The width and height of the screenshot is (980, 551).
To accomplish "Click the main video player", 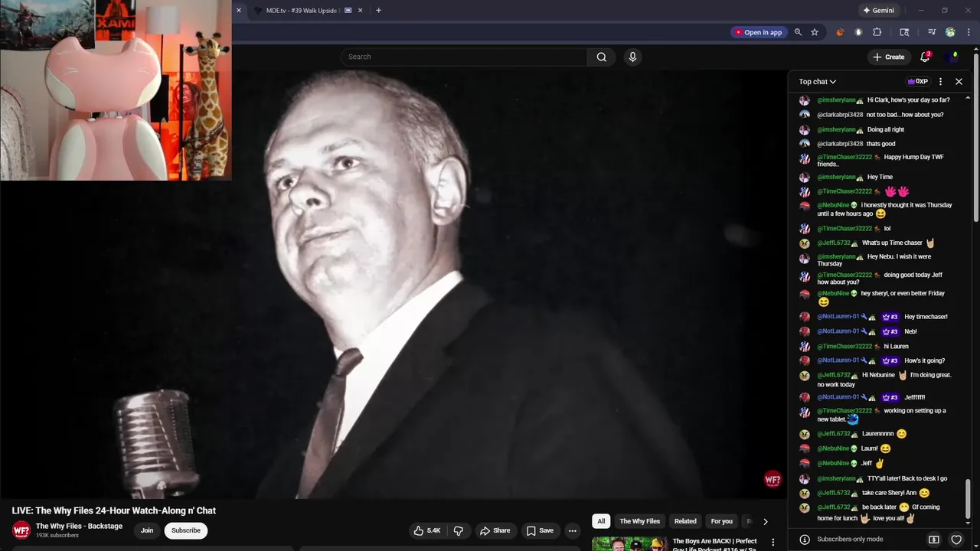I will pos(394,285).
